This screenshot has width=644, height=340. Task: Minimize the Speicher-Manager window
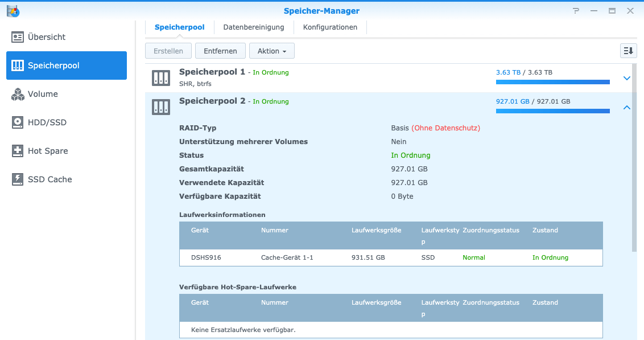[594, 11]
